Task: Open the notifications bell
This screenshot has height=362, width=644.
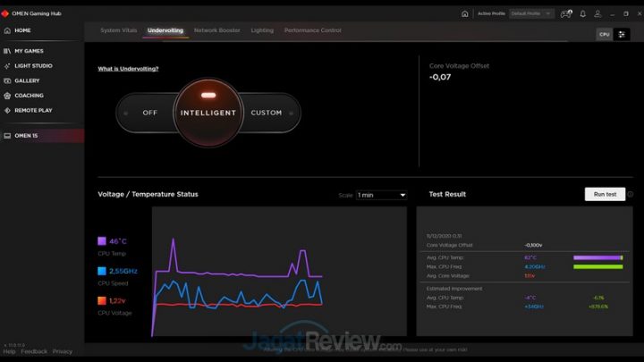Action: (583, 13)
